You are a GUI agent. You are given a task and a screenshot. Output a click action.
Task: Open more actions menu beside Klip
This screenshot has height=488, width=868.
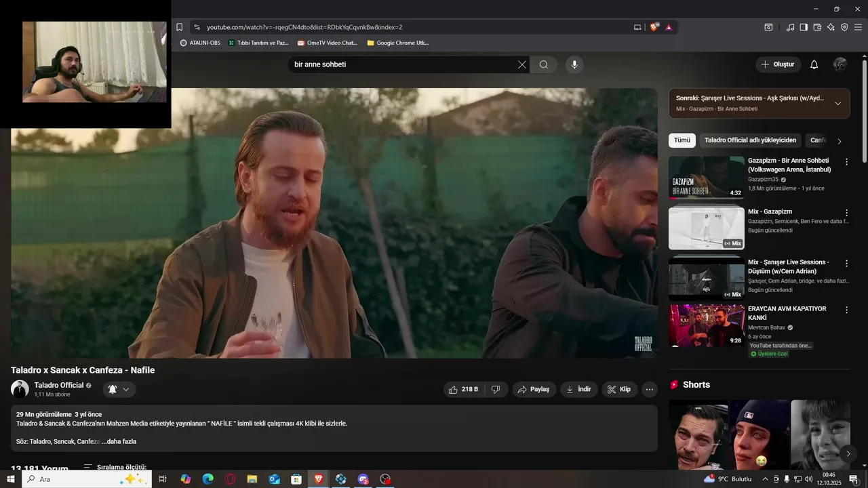tap(650, 389)
